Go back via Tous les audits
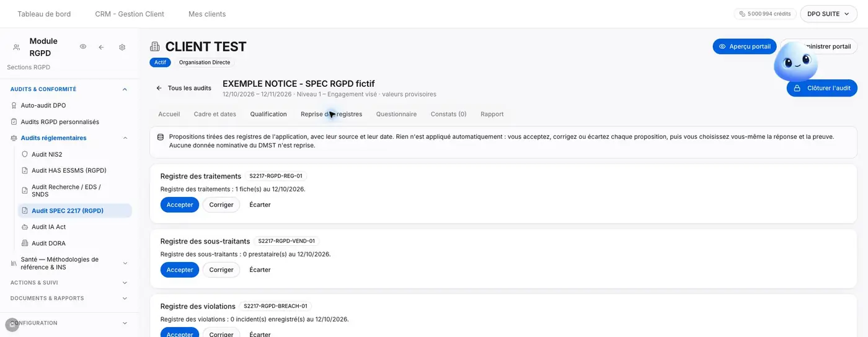The image size is (868, 337). [184, 88]
